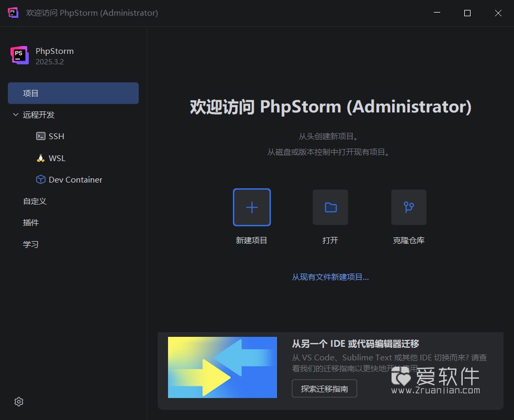This screenshot has height=420, width=514.
Task: Click the PhpStorm logo in sidebar header
Action: click(x=19, y=54)
